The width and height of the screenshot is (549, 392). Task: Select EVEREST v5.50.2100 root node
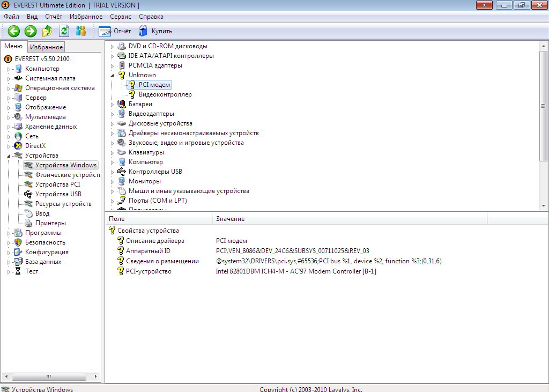coord(42,59)
